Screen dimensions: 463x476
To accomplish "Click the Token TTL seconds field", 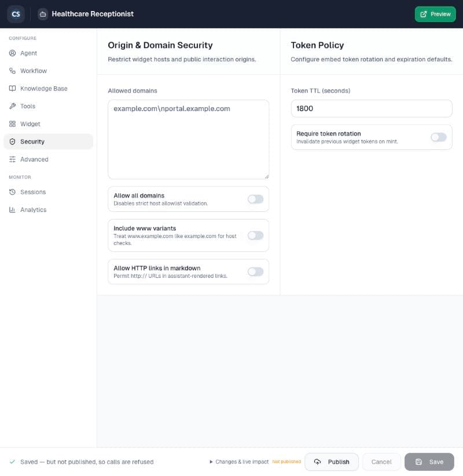I will [x=372, y=108].
